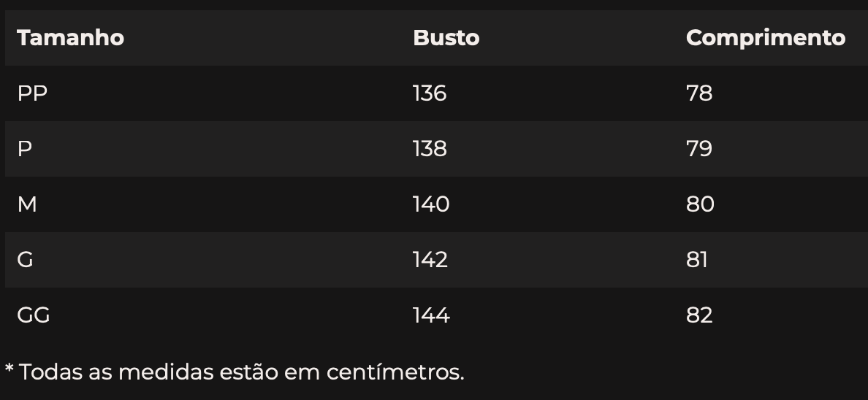Select the GG size cell
This screenshot has height=400, width=868.
[x=34, y=315]
